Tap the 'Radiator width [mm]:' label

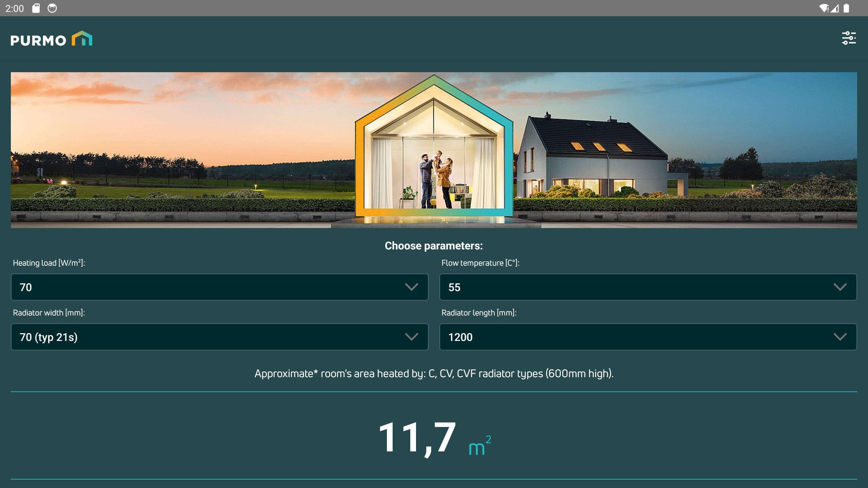click(x=49, y=313)
